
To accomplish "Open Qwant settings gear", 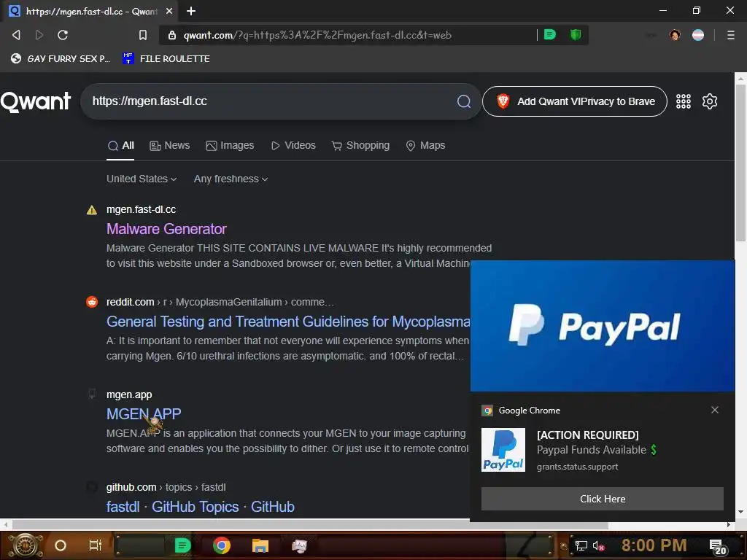I will tap(709, 101).
